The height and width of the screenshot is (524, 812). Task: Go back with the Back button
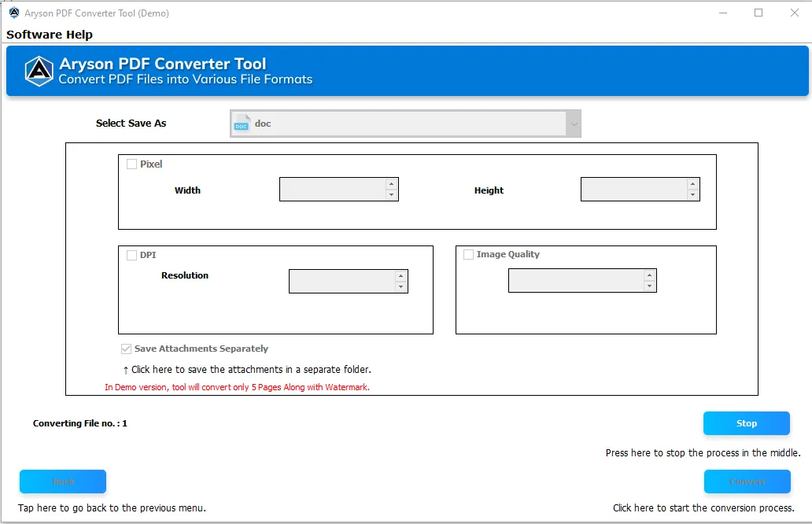tap(63, 482)
